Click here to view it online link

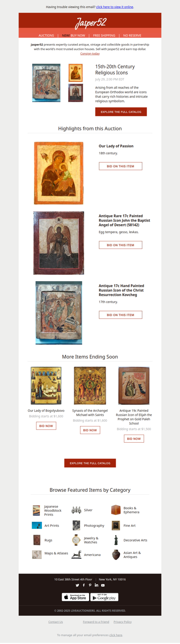point(115,7)
